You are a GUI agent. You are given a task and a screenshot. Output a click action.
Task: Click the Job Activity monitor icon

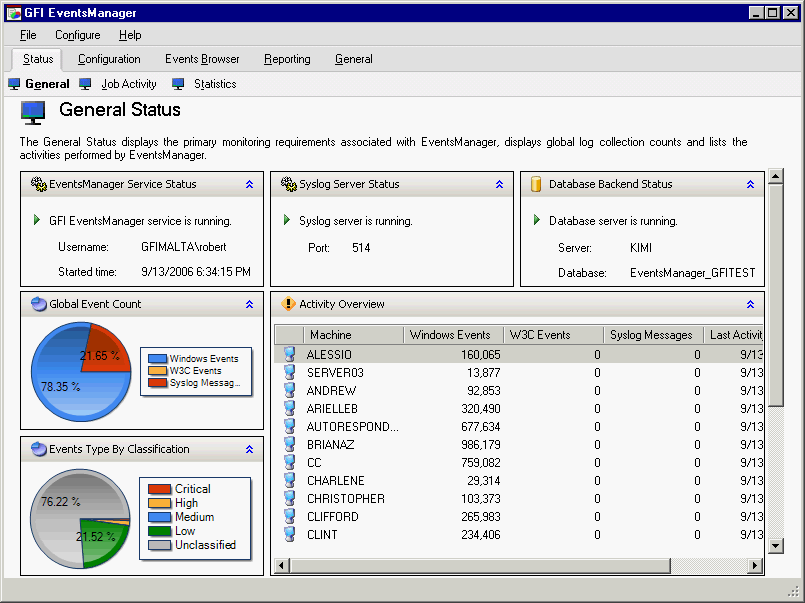tap(85, 85)
